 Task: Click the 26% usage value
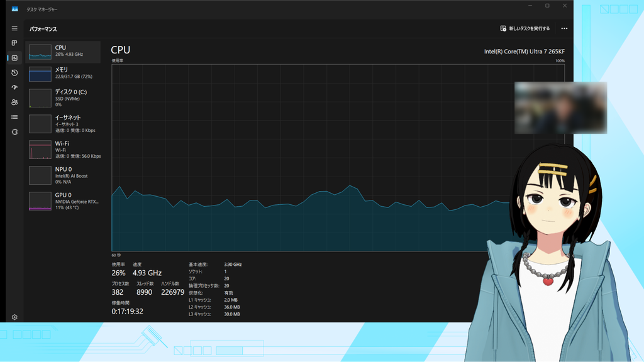[118, 273]
